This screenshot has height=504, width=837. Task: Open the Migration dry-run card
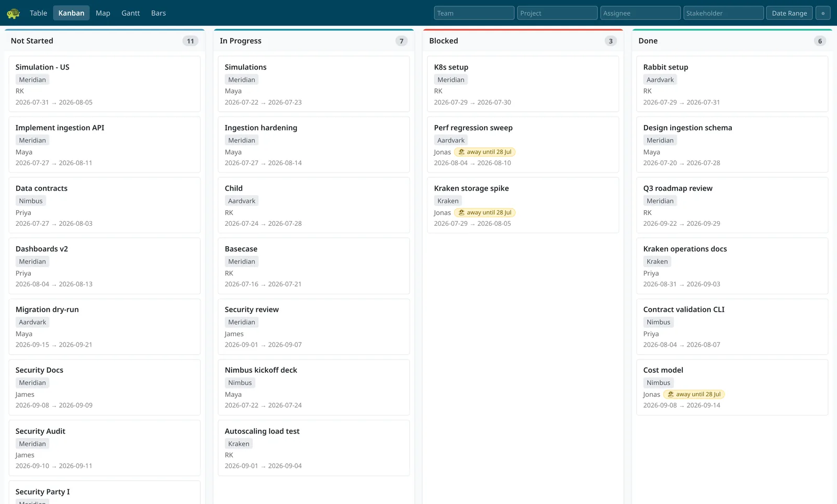(105, 327)
